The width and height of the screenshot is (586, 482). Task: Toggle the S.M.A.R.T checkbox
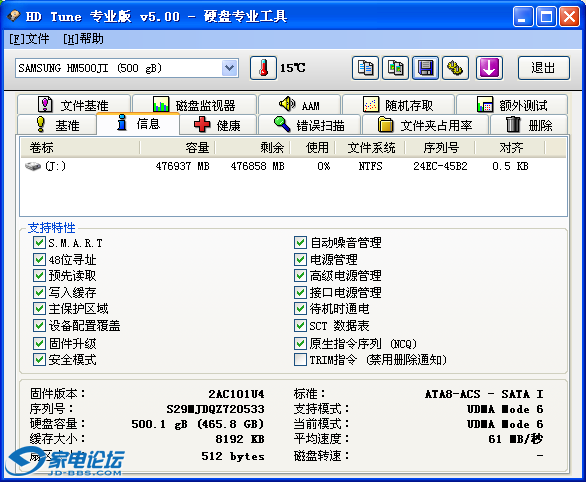pos(39,242)
